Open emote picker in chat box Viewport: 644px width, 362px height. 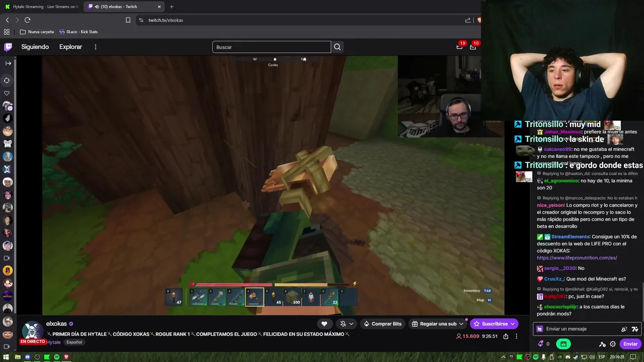(635, 329)
